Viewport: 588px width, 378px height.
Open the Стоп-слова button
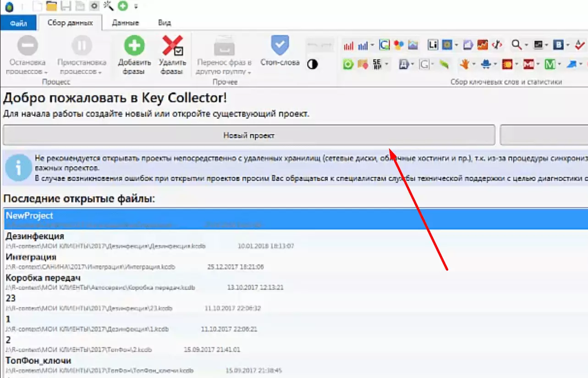(280, 51)
